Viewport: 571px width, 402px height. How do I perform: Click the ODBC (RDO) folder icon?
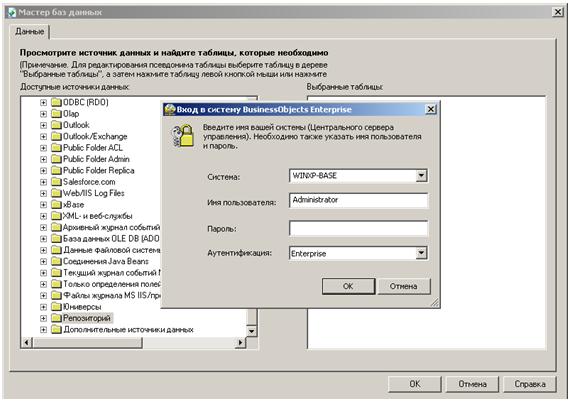pyautogui.click(x=56, y=102)
